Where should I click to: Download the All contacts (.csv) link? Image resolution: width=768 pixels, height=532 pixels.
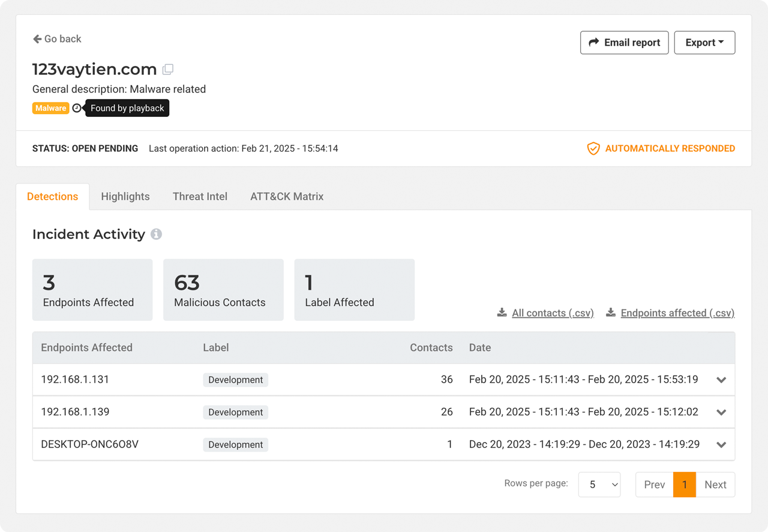(x=553, y=313)
